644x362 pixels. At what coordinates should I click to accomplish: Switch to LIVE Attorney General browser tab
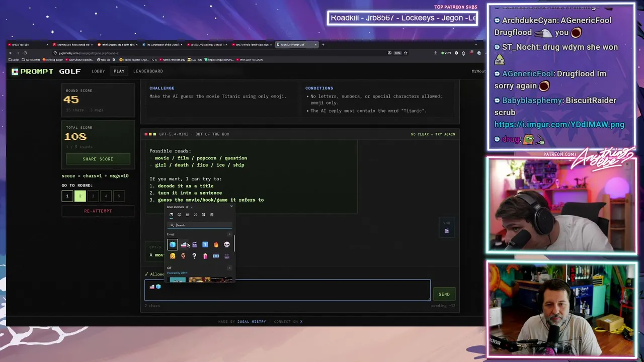tap(207, 45)
